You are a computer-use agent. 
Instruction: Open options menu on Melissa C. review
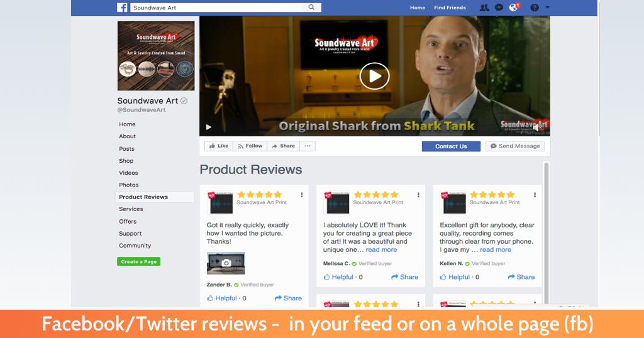(418, 195)
